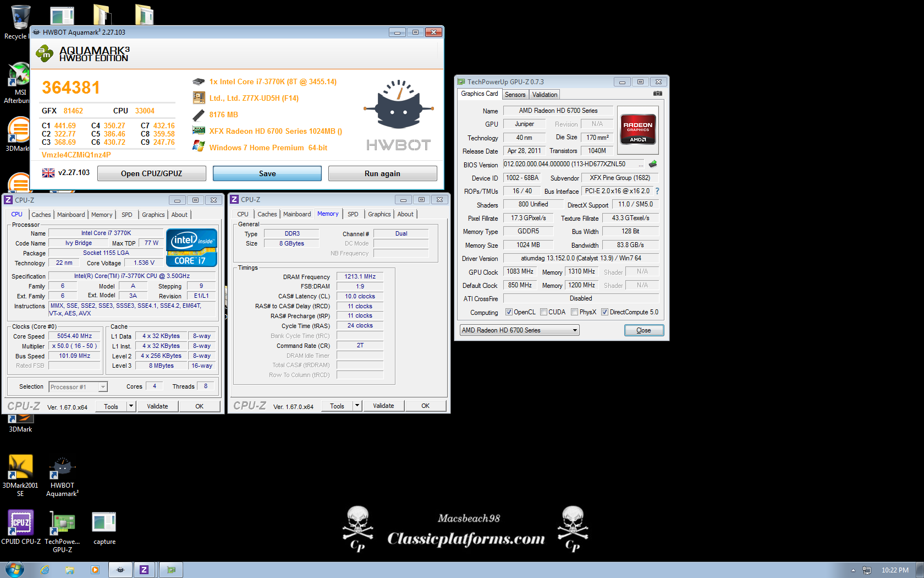Open the HWBOT Aquamark3 desktop shortcut

[62, 477]
